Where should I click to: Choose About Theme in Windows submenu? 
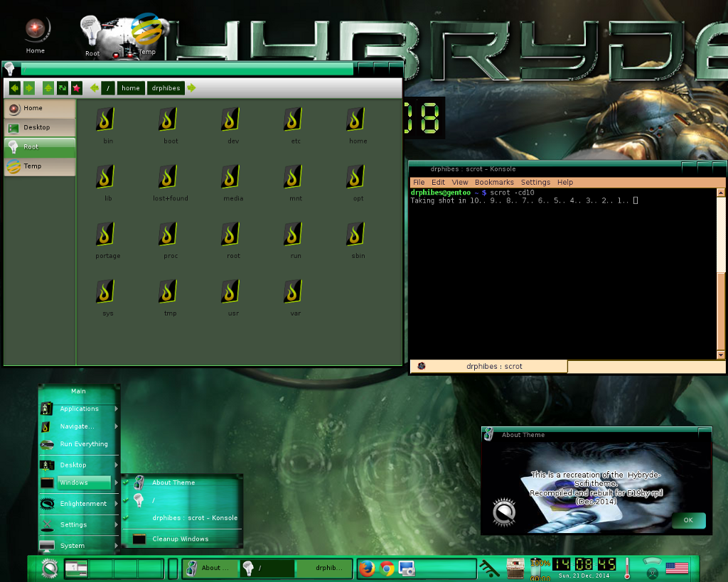pos(181,483)
